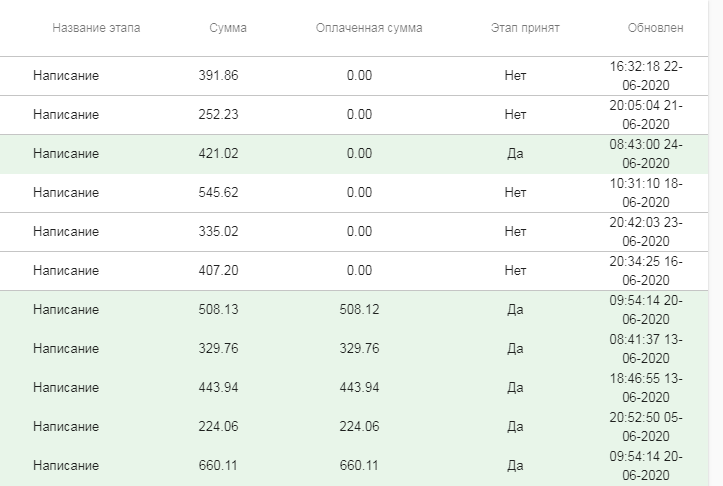Click the Этап принят column header
This screenshot has height=486, width=723.
525,28
